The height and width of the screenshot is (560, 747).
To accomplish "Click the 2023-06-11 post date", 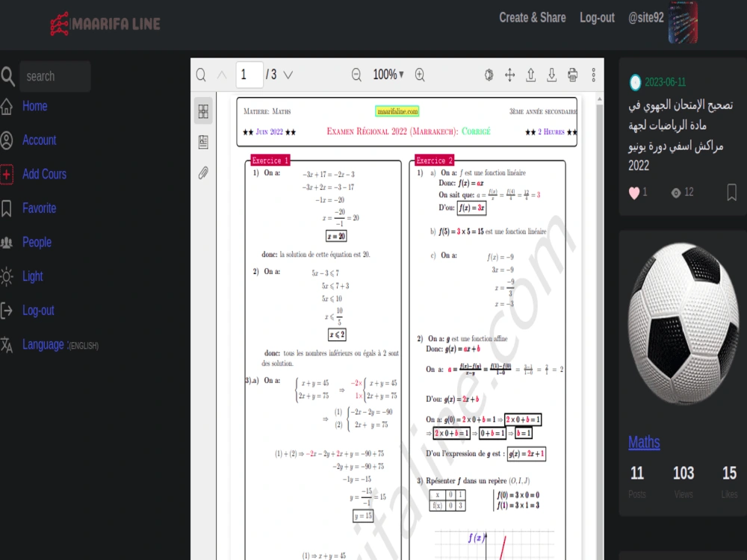I will tap(665, 82).
